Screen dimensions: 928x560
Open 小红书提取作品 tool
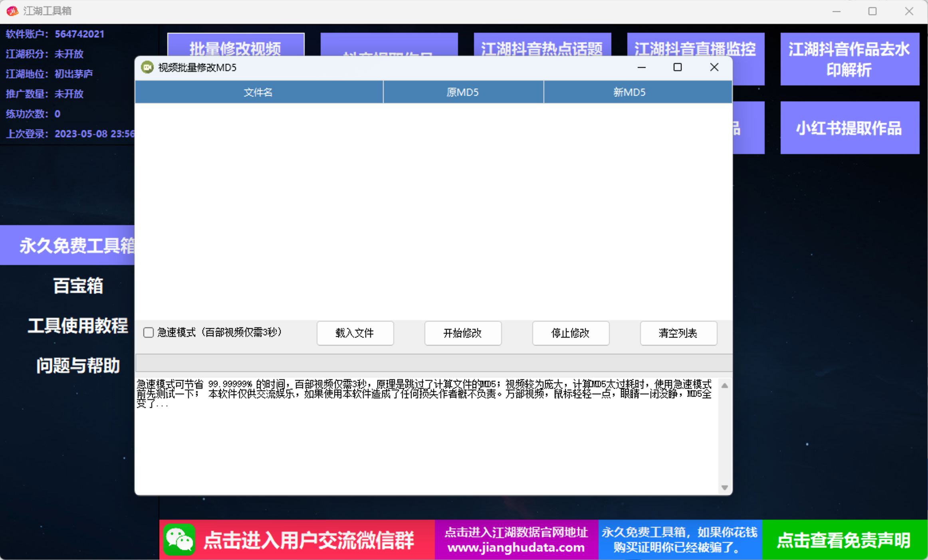point(849,128)
